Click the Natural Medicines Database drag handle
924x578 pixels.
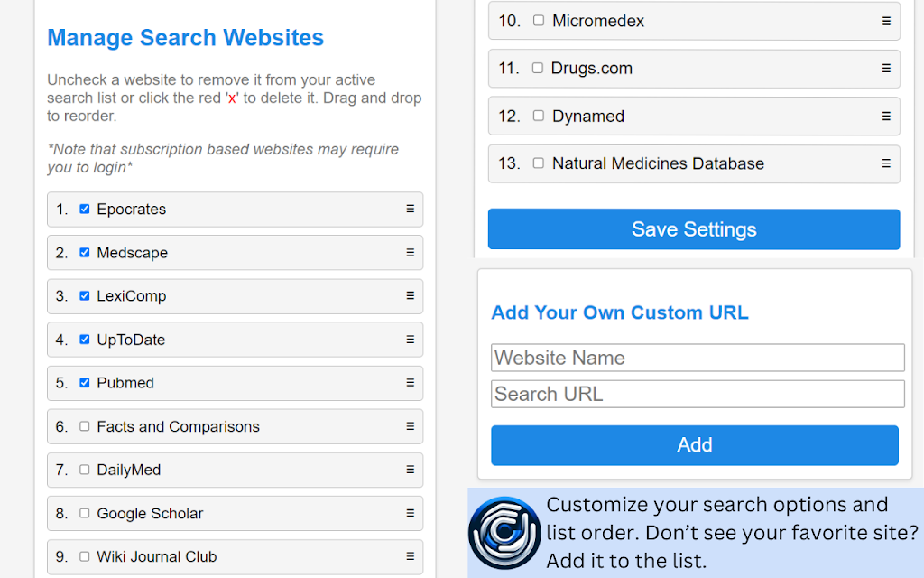point(886,163)
